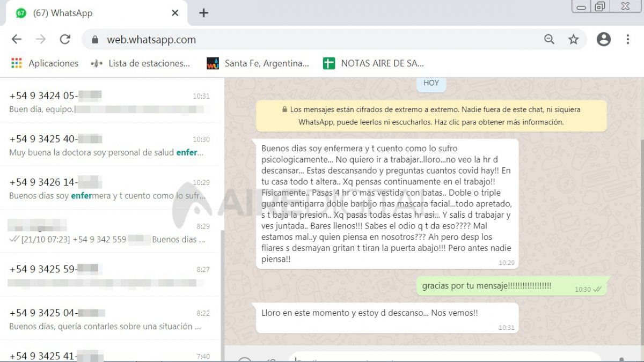
Task: Click the 'Lloro en este momento' message
Action: [387, 318]
